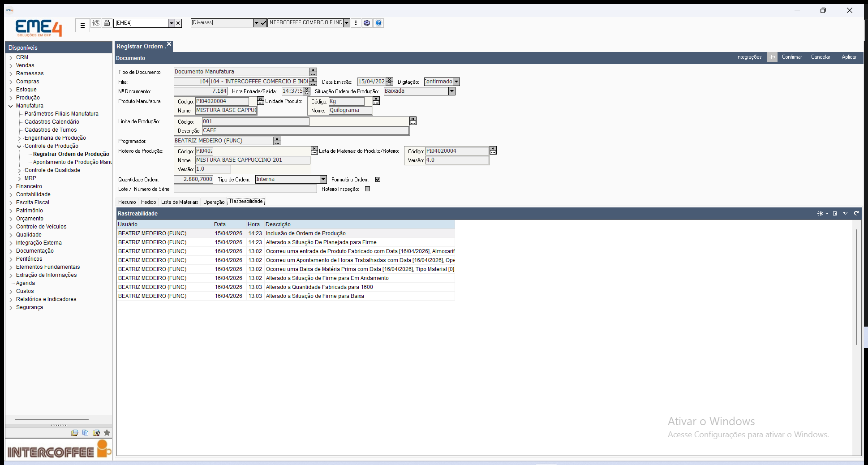The image size is (868, 465).
Task: Click the pin icon next to Confirmar
Action: pyautogui.click(x=772, y=57)
